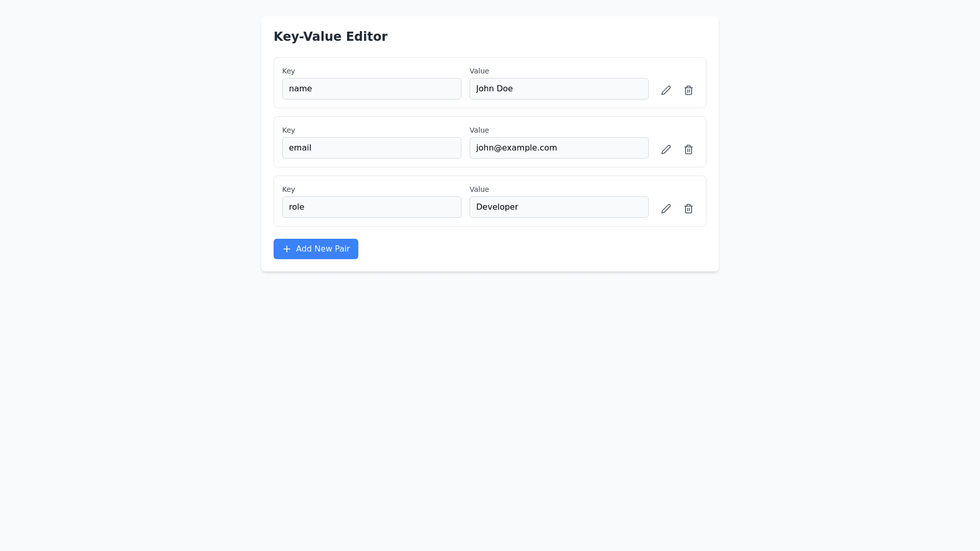Viewport: 980px width, 551px height.
Task: Focus the key field containing "name"
Action: pos(372,89)
